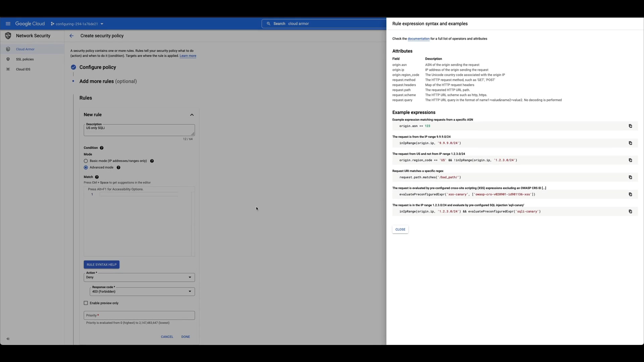Click the back arrow beside Create security policy
The image size is (644, 362).
pyautogui.click(x=71, y=36)
